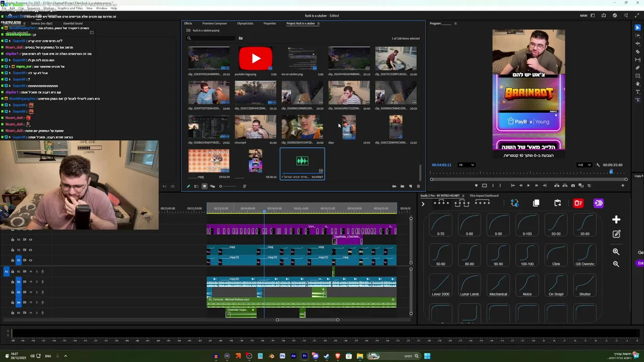This screenshot has height=362, width=644.
Task: Click the search magnifier in Project panel
Action: tap(189, 38)
